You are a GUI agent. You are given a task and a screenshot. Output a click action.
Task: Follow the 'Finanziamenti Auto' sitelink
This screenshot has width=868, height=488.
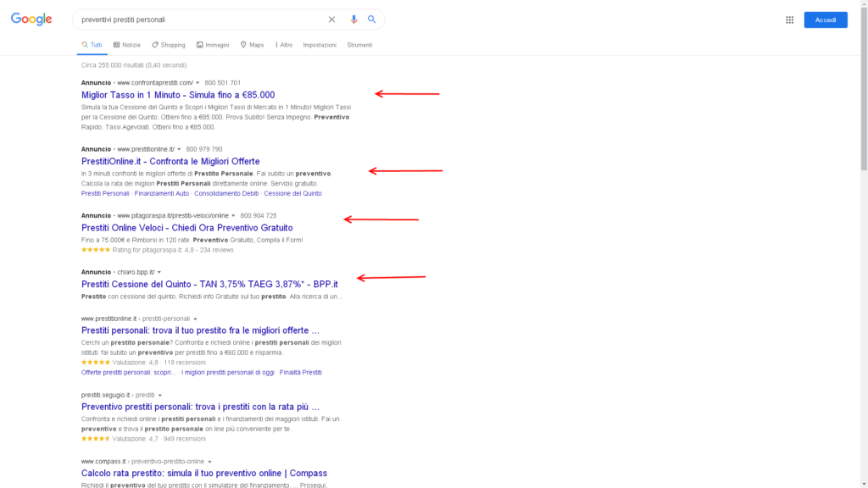pyautogui.click(x=162, y=194)
